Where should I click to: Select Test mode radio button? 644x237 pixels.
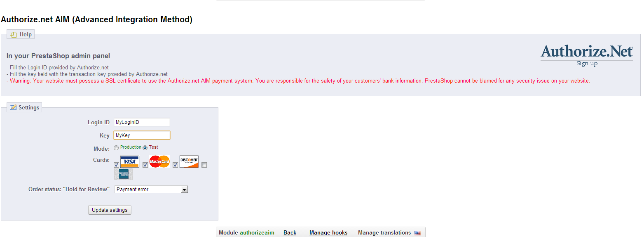click(145, 148)
